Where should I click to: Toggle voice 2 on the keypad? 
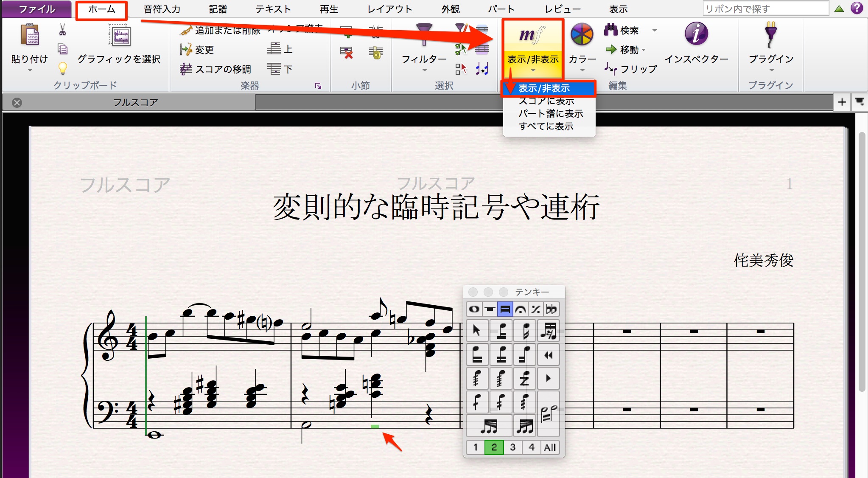point(494,447)
